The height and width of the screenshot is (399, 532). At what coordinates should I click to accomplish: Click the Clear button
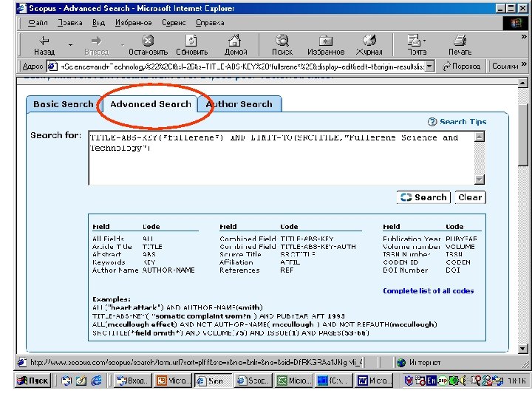pyautogui.click(x=470, y=197)
